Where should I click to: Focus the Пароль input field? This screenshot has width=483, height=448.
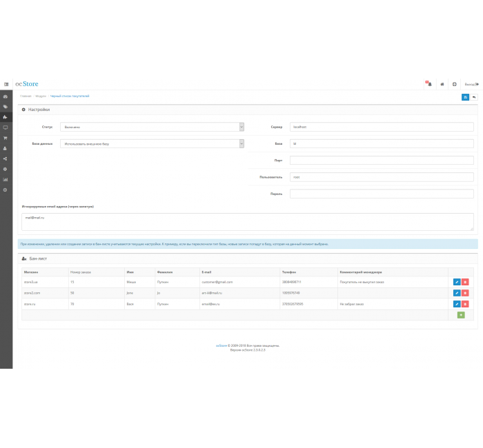pyautogui.click(x=382, y=194)
